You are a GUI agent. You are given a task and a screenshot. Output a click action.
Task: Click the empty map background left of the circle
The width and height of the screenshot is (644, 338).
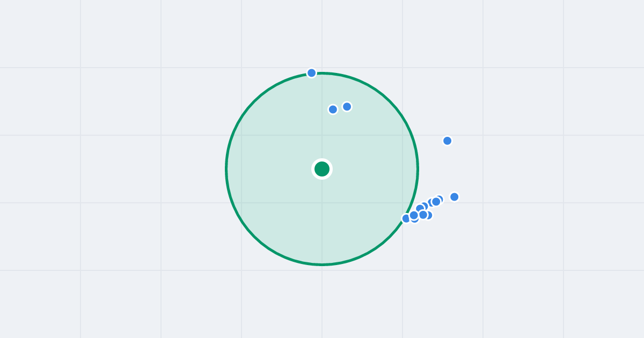tap(118, 169)
